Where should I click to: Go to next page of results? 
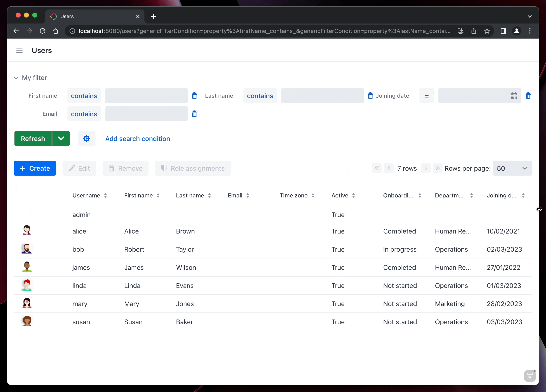426,168
